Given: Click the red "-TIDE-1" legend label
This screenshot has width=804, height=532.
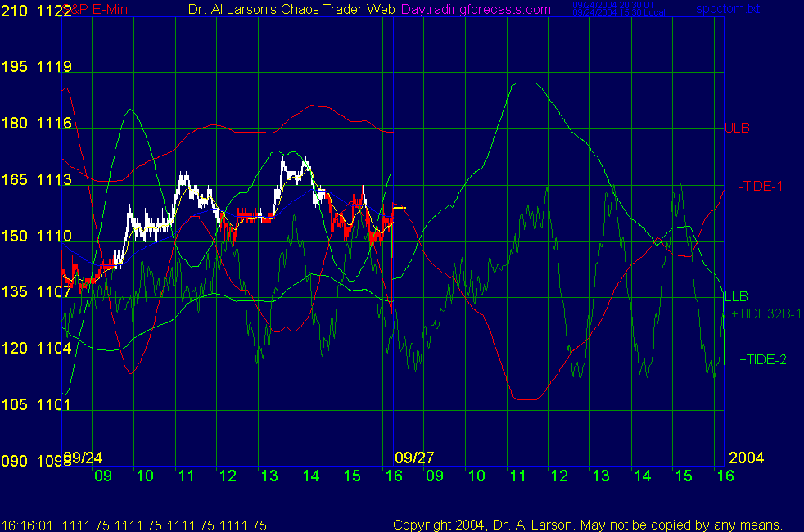Looking at the screenshot, I should (x=761, y=186).
